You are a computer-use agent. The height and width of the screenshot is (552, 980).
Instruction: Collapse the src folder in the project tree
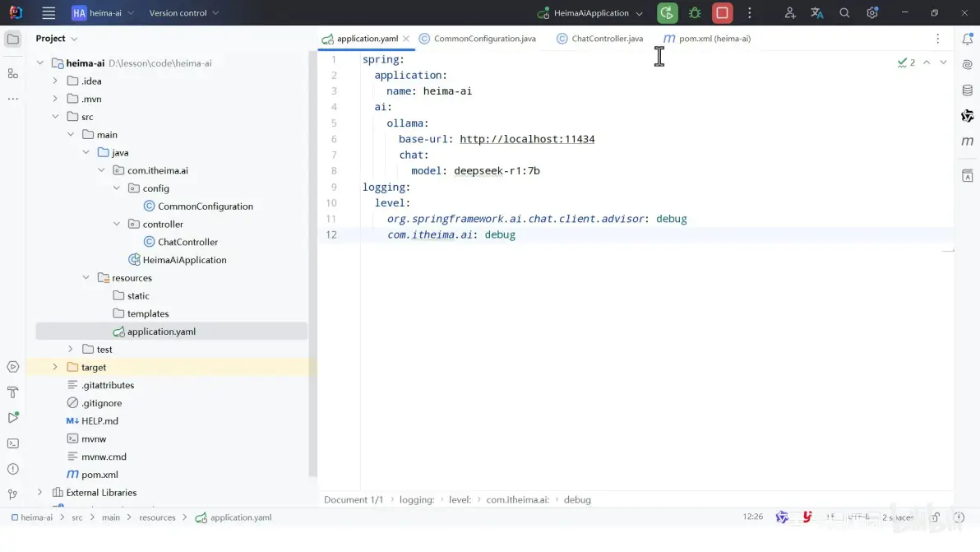56,116
